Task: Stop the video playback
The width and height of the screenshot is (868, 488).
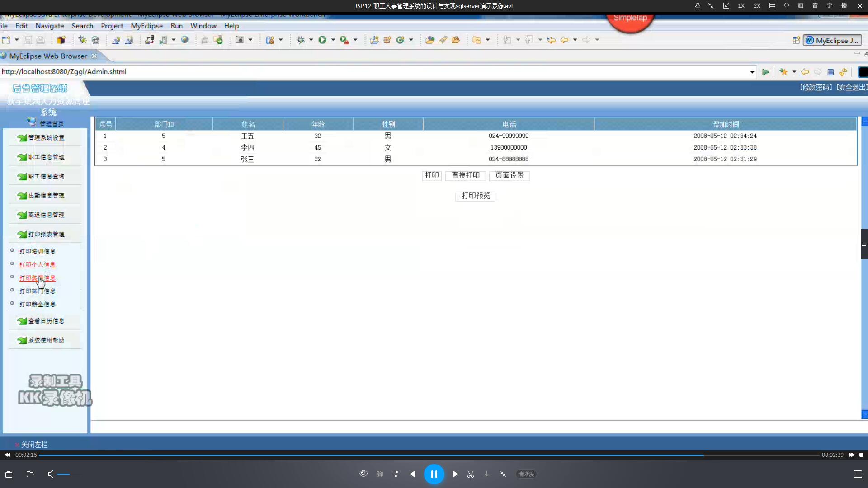Action: pyautogui.click(x=862, y=455)
